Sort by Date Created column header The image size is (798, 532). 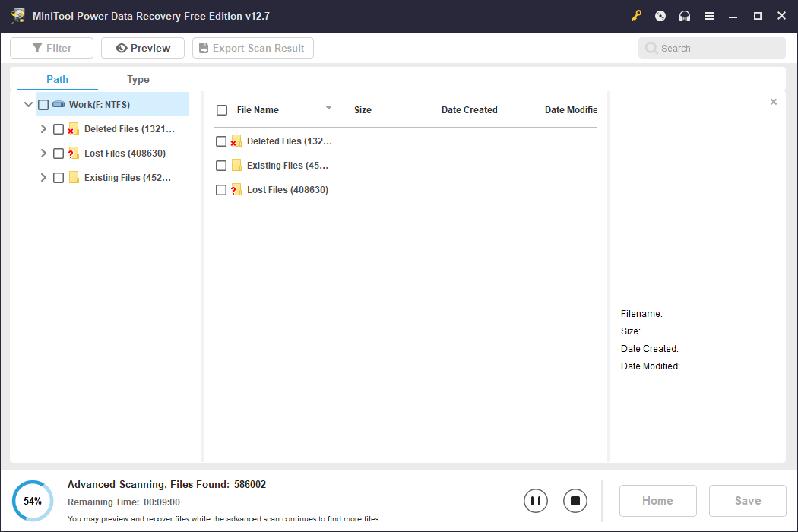469,110
